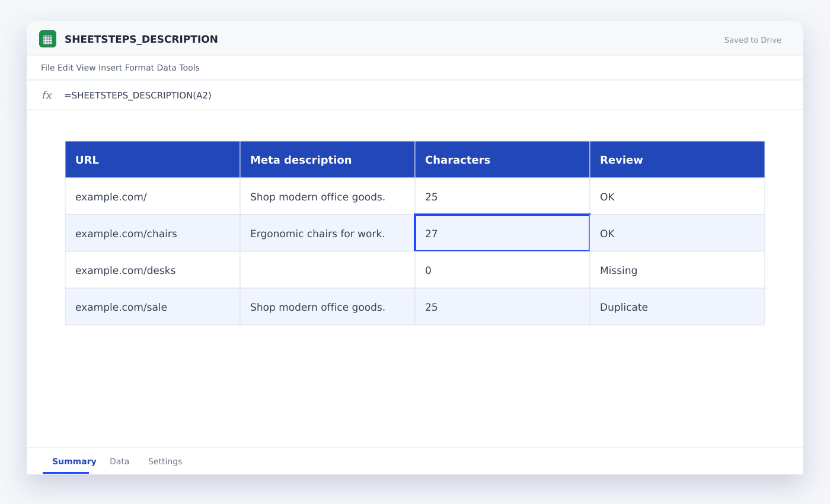Open the Insert menu

[110, 68]
